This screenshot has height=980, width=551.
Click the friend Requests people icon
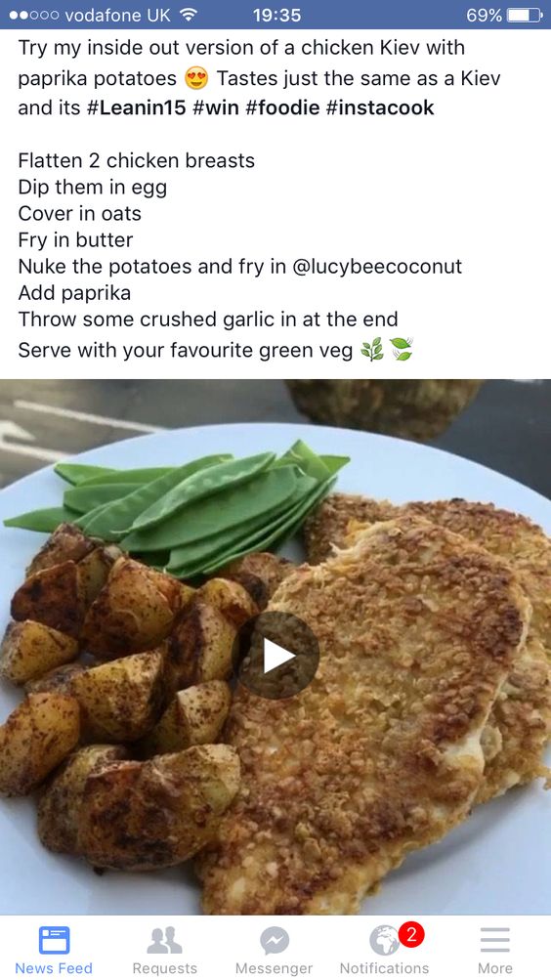(164, 940)
